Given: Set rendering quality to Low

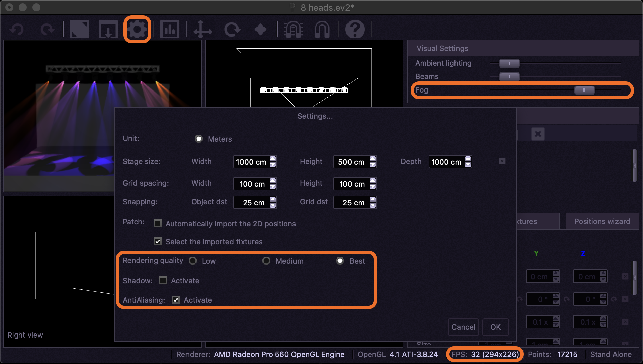Looking at the screenshot, I should click(x=193, y=261).
